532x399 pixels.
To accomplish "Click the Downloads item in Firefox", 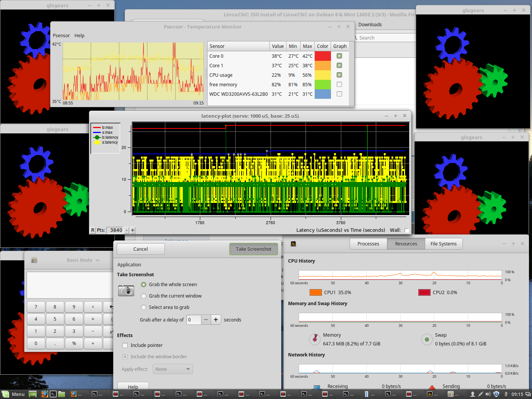I will [x=370, y=25].
